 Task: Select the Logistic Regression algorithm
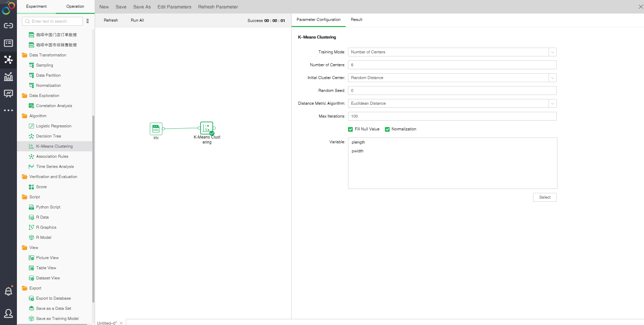coord(53,126)
